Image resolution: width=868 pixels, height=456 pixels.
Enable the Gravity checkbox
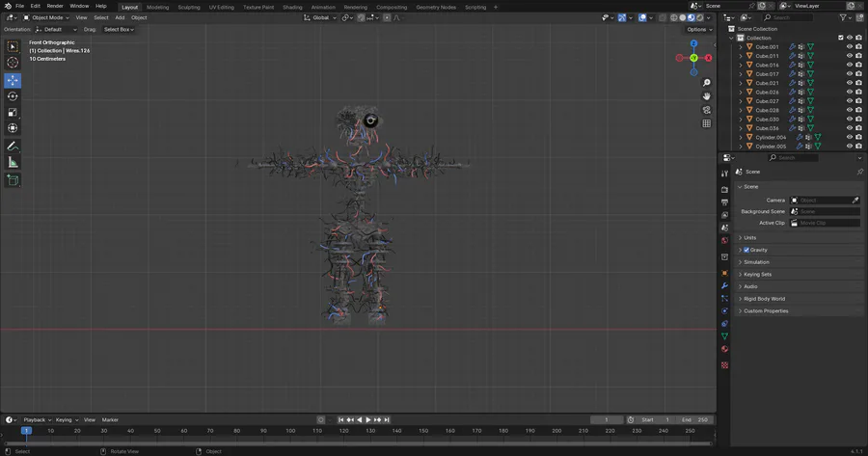tap(746, 250)
